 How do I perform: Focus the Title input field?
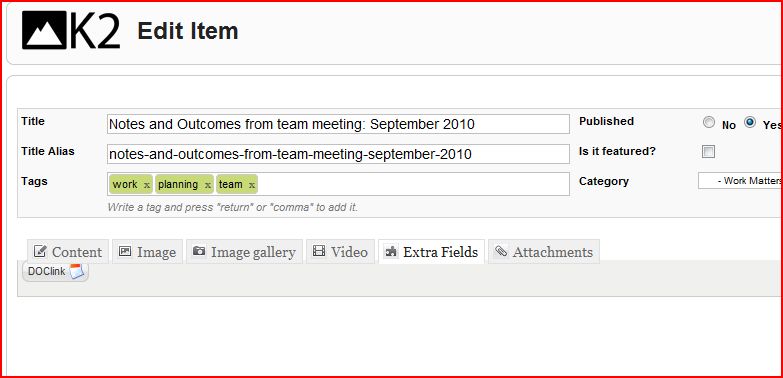click(x=338, y=124)
